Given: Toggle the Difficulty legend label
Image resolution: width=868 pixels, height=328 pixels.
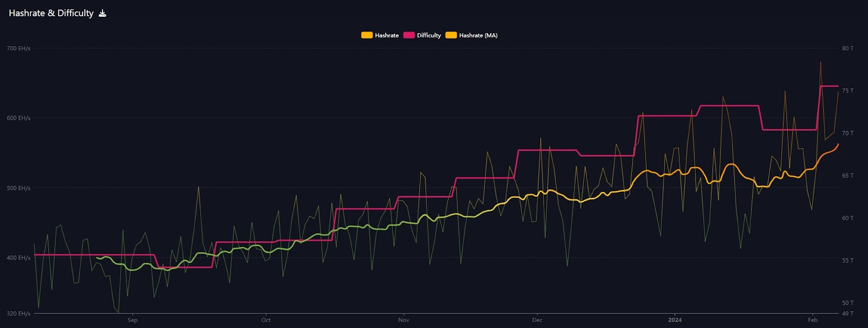Looking at the screenshot, I should tap(429, 35).
